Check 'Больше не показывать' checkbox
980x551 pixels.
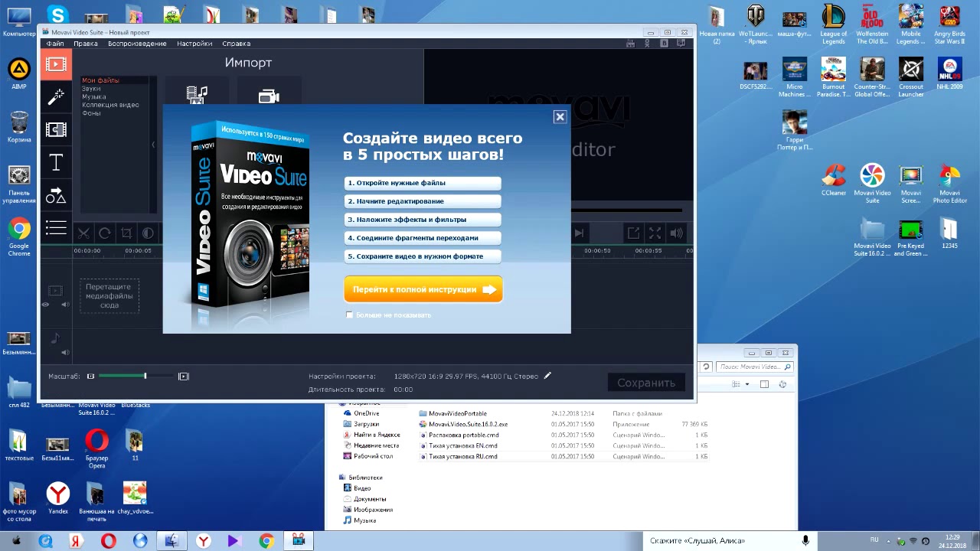350,315
